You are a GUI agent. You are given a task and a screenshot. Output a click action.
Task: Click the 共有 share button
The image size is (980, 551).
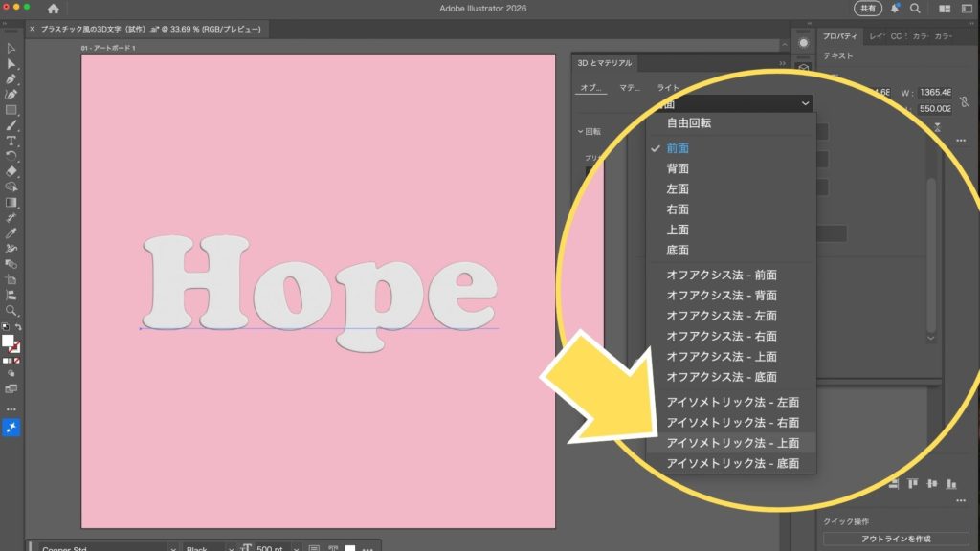coord(867,9)
